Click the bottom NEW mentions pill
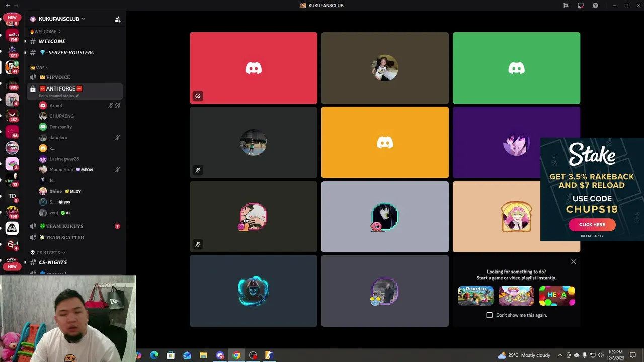This screenshot has width=644, height=362. pos(12,266)
